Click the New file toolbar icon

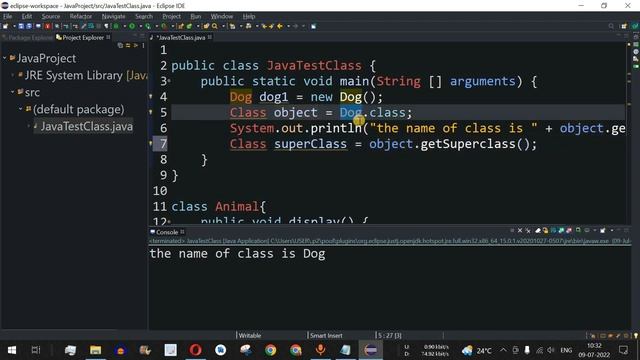pyautogui.click(x=5, y=26)
